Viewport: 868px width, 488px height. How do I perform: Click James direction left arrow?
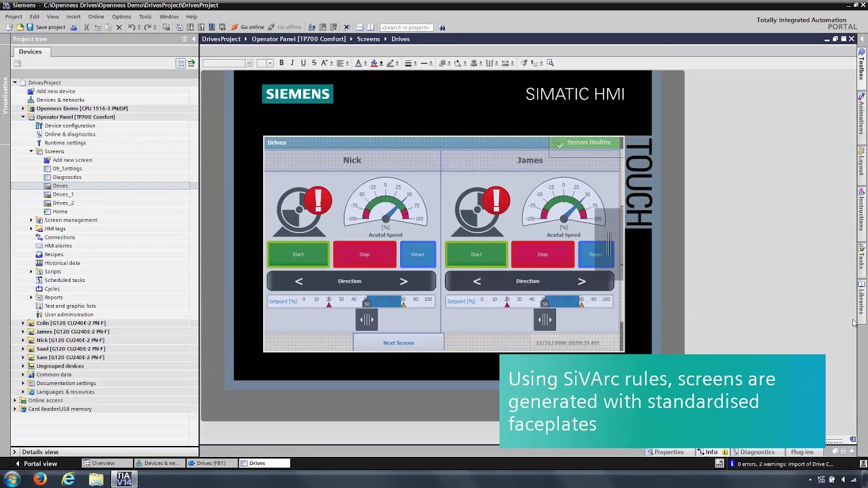(x=477, y=281)
